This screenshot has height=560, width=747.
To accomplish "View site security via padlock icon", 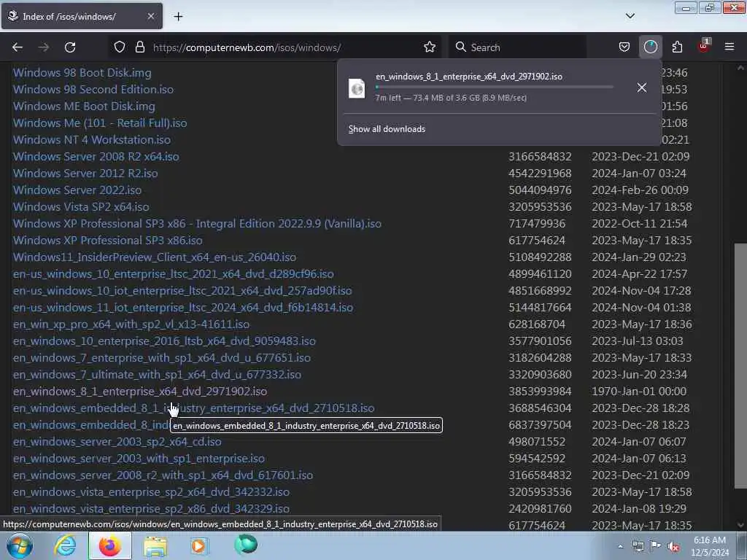I will point(139,47).
